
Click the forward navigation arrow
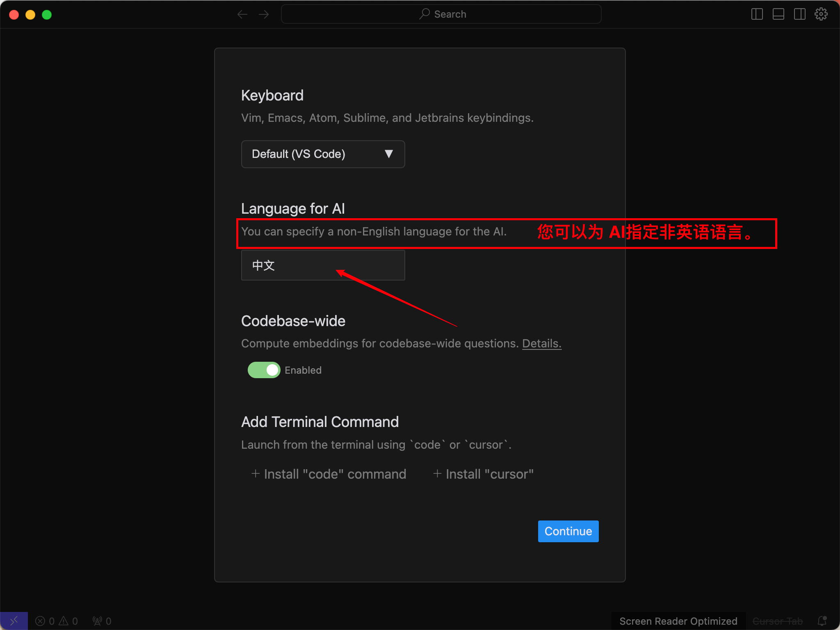click(264, 15)
